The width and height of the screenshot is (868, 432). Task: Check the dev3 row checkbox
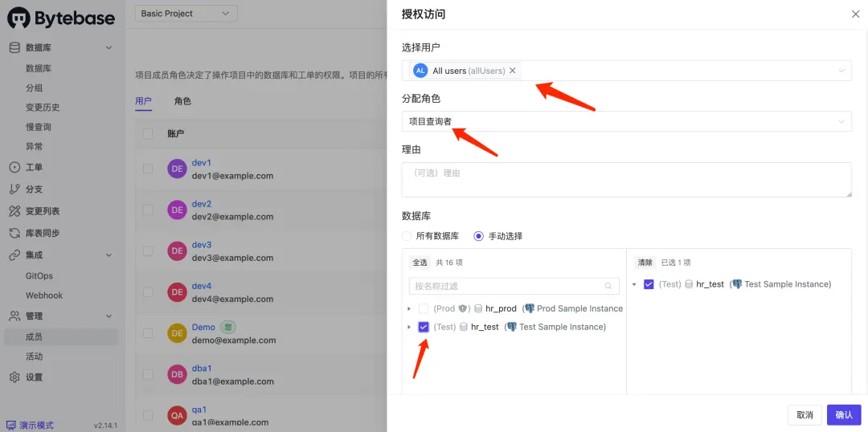pos(148,251)
